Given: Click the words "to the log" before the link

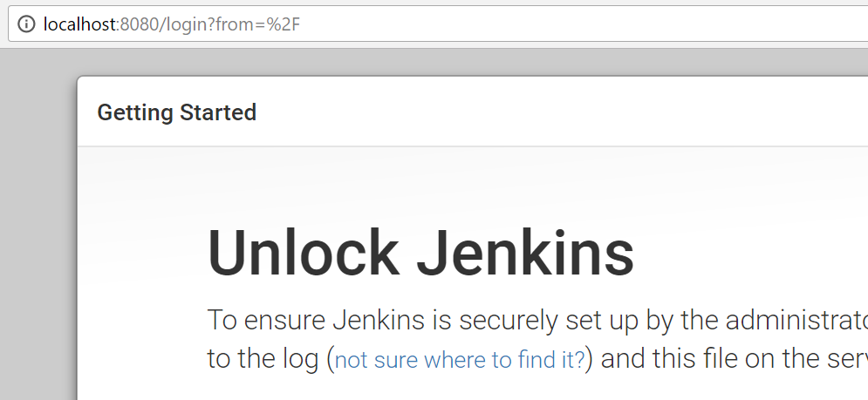Looking at the screenshot, I should pos(263,360).
